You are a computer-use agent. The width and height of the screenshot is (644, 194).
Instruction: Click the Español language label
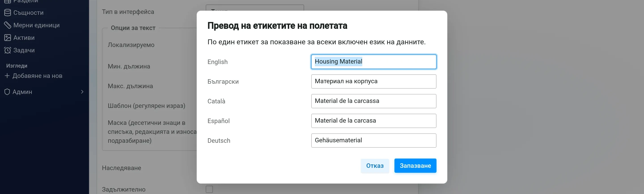pyautogui.click(x=218, y=121)
